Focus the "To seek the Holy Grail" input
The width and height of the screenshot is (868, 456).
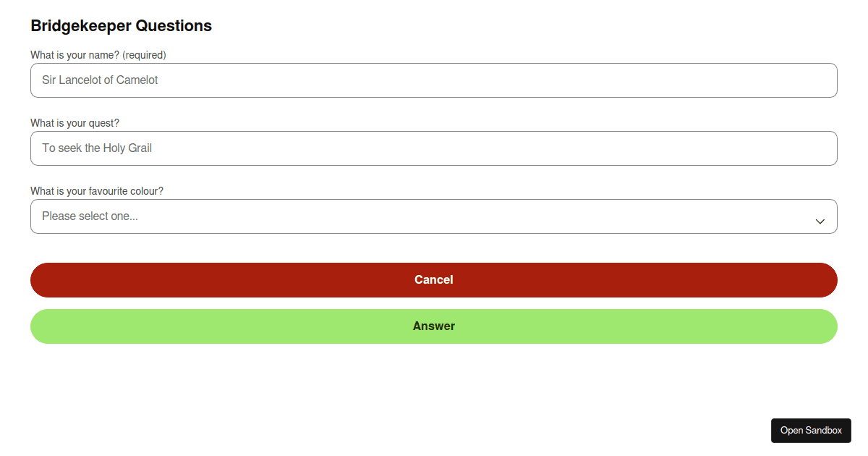pos(434,148)
